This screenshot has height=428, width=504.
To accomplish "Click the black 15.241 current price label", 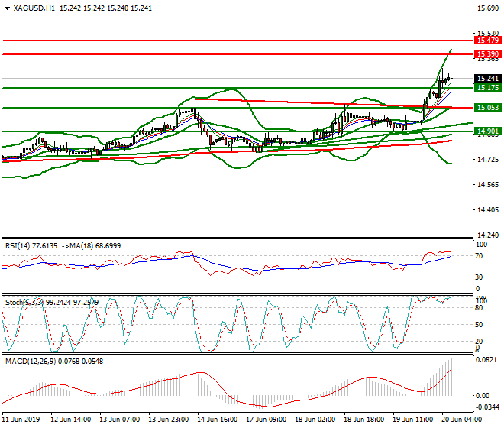I will (488, 79).
